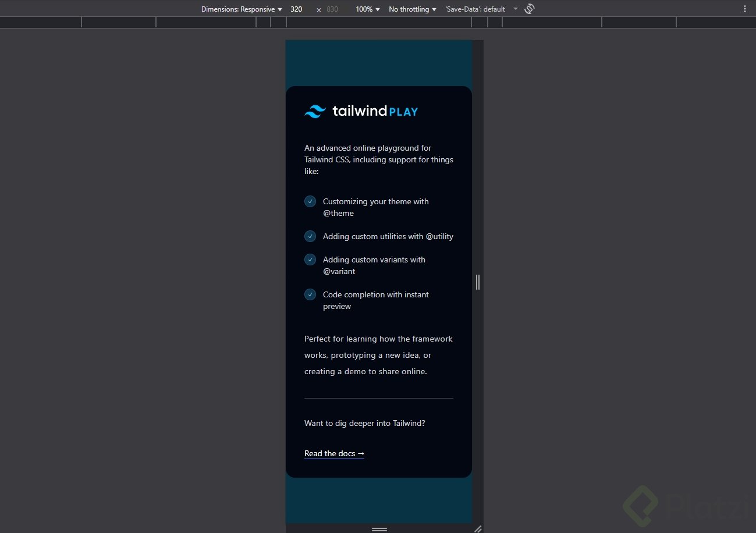Open the 'Dimensions: Responsive' dropdown
The height and width of the screenshot is (533, 756).
tap(242, 9)
